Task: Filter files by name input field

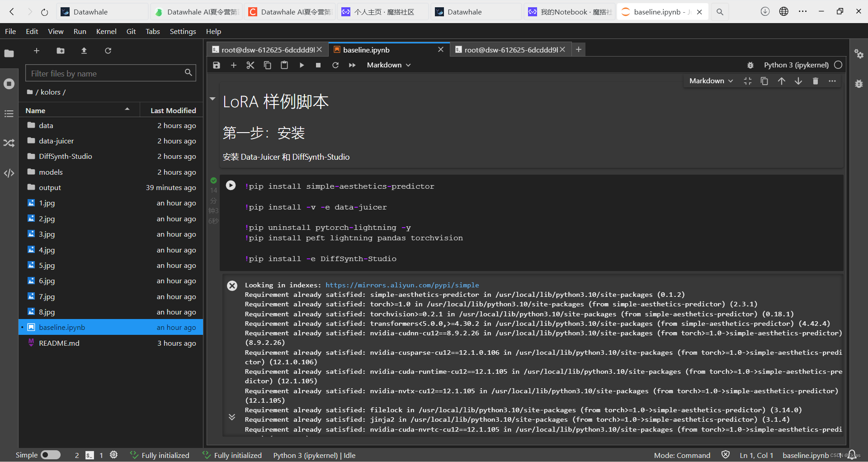Action: pos(111,73)
